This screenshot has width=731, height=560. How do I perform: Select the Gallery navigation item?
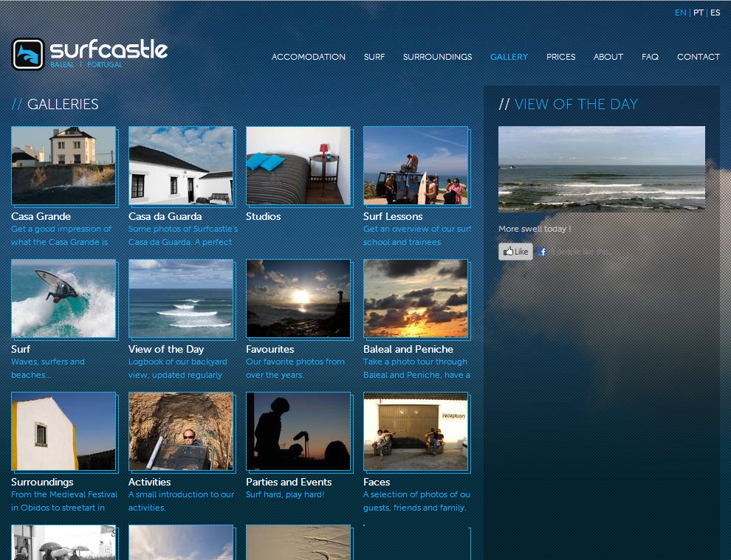coord(509,57)
